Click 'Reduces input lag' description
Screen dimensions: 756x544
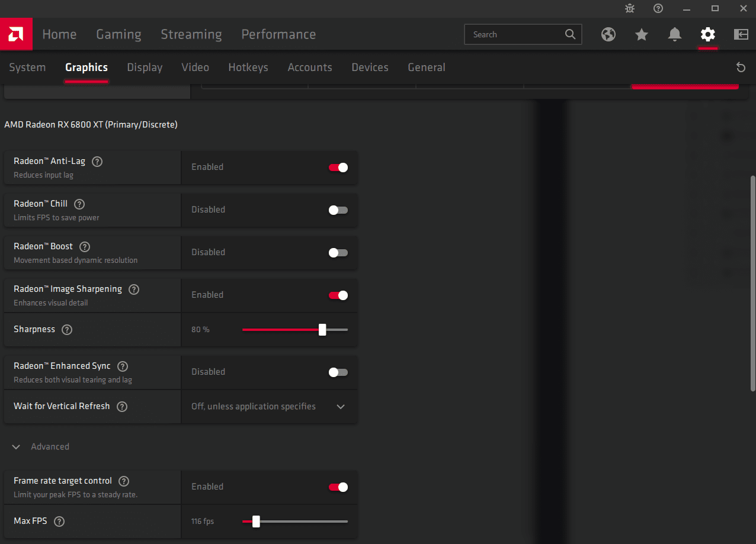pos(44,175)
